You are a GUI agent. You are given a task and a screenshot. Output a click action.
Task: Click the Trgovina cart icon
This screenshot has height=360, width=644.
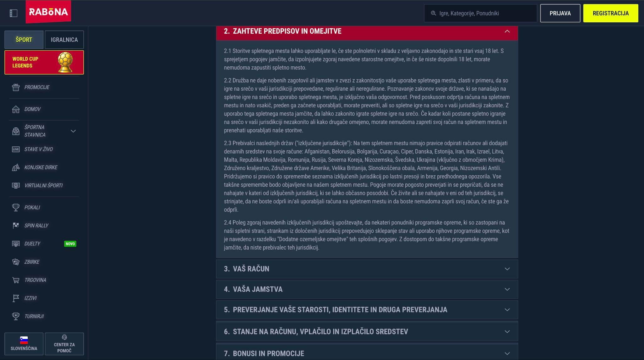tap(16, 280)
